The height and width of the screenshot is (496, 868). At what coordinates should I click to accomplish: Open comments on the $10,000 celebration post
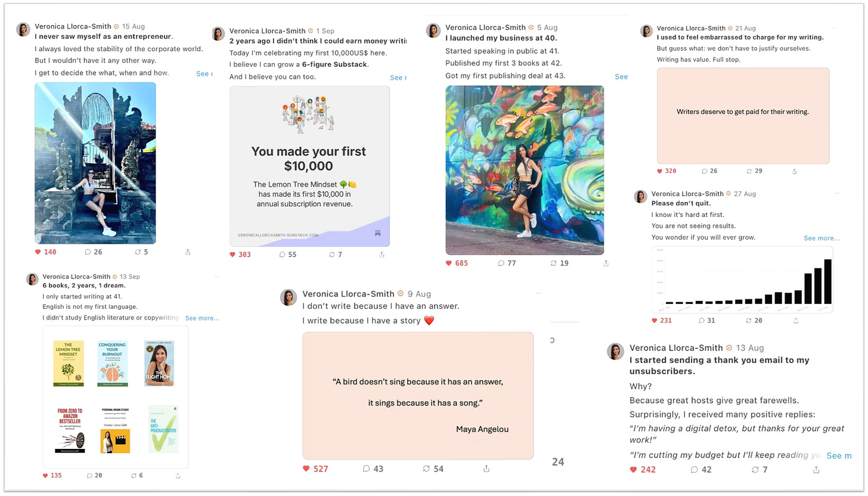coord(287,255)
